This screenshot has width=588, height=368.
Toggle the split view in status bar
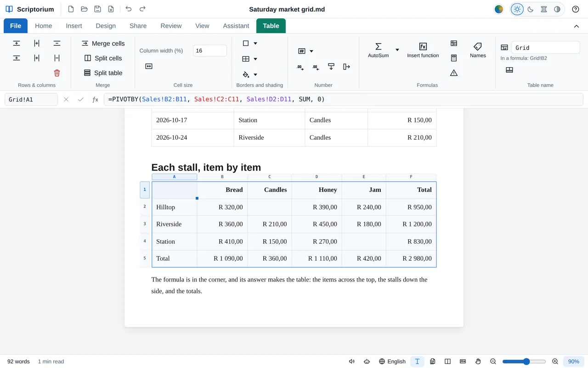(448, 362)
